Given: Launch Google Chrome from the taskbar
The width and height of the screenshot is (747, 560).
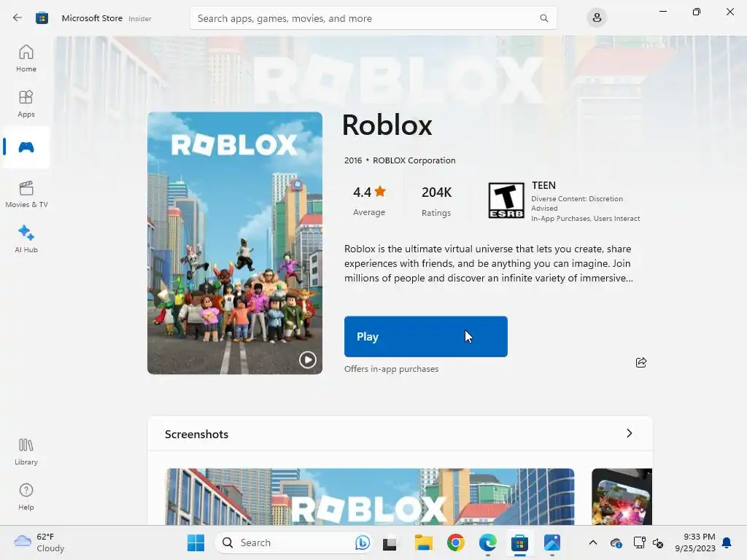Looking at the screenshot, I should coord(455,542).
